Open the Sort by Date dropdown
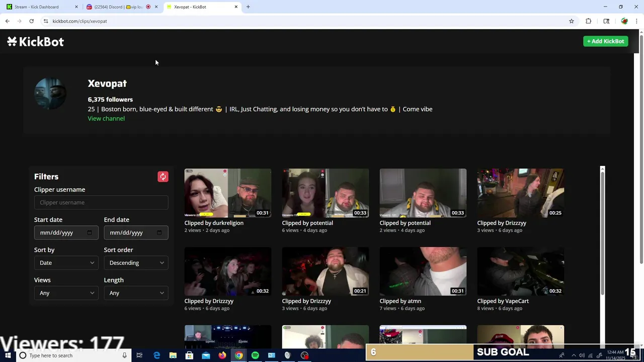The image size is (644, 362). [x=66, y=263]
